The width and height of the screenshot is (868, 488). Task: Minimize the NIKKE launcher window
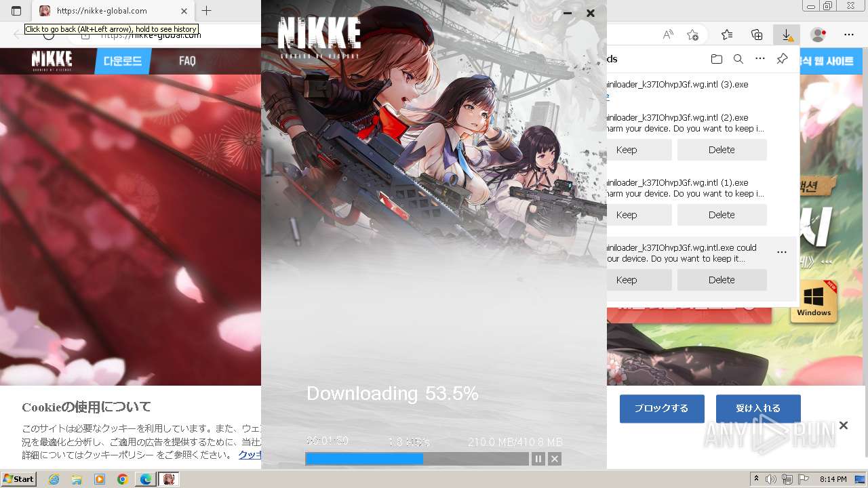click(568, 13)
